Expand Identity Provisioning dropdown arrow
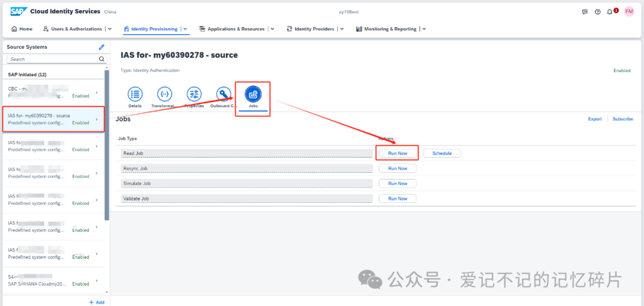This screenshot has height=306, width=644. pyautogui.click(x=185, y=29)
